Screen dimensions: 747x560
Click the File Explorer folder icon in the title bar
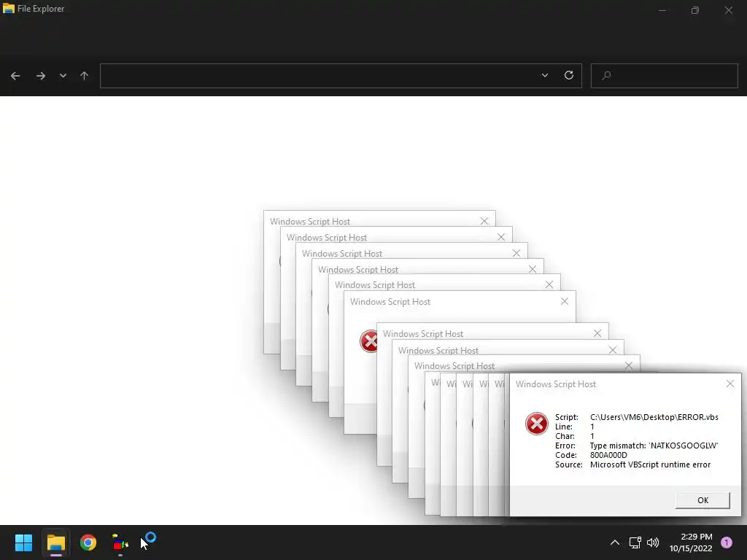point(9,9)
